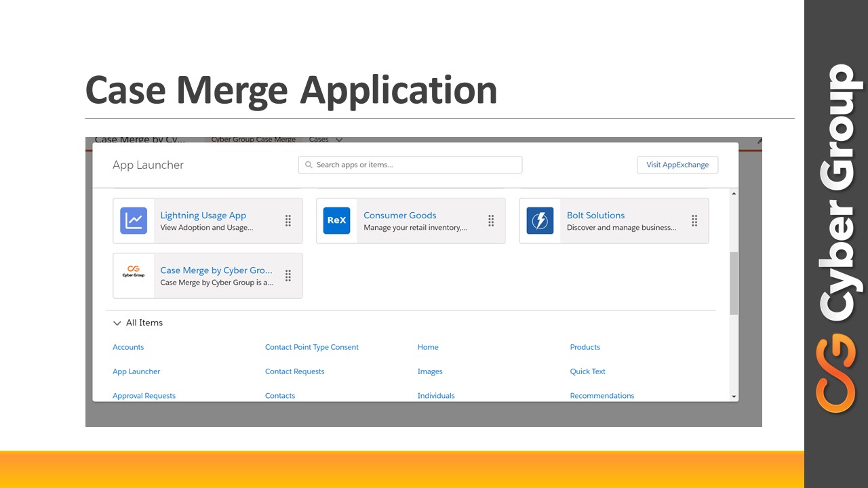Click the Visit AppExchange button
The height and width of the screenshot is (488, 868).
(x=677, y=165)
